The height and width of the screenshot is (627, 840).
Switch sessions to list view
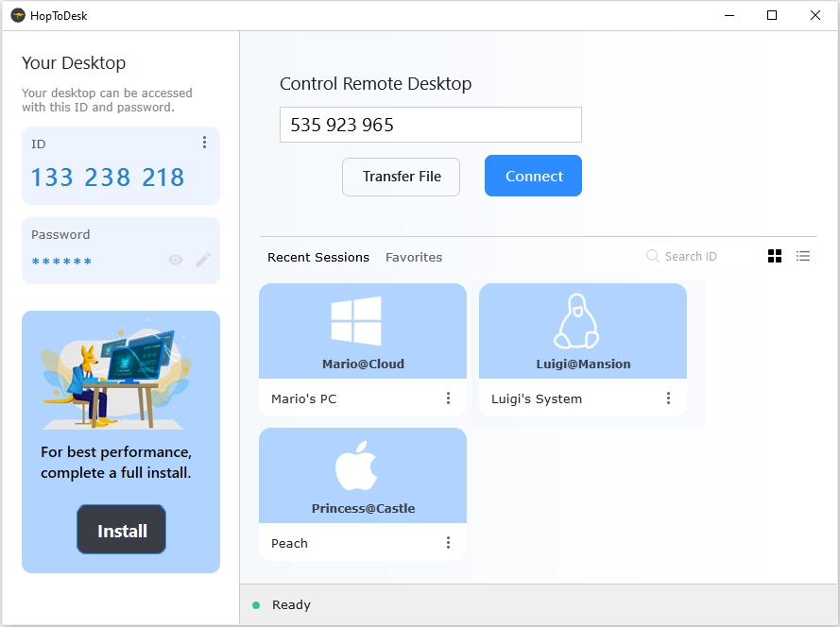802,256
